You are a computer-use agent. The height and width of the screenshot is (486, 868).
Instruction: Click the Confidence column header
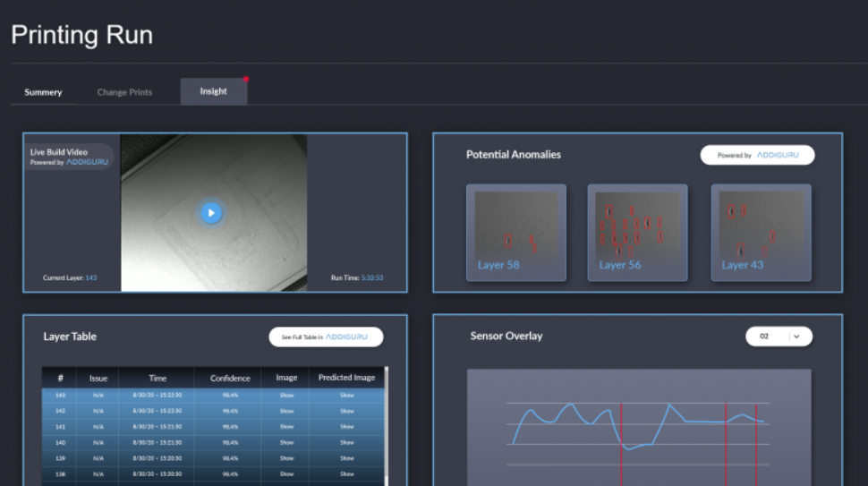[x=230, y=379]
